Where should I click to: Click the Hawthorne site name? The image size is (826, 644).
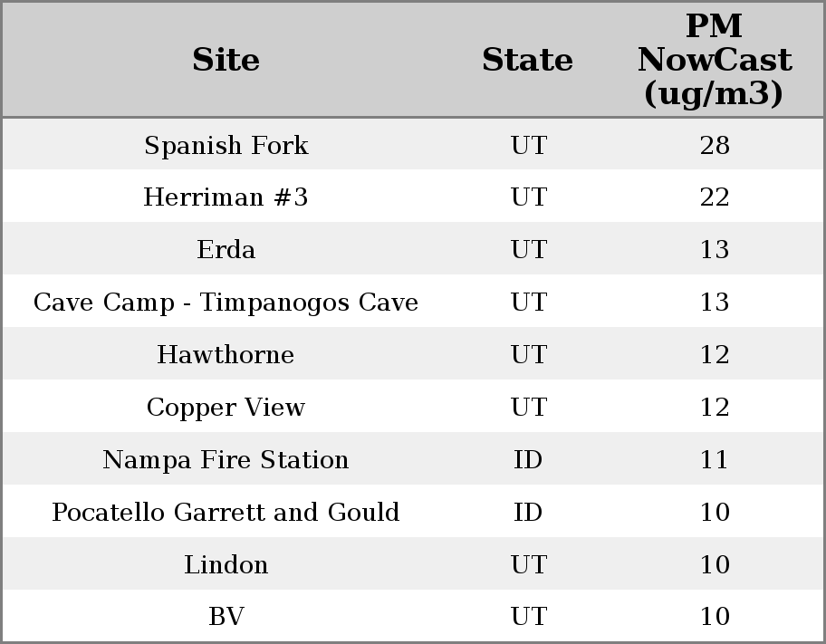(226, 354)
